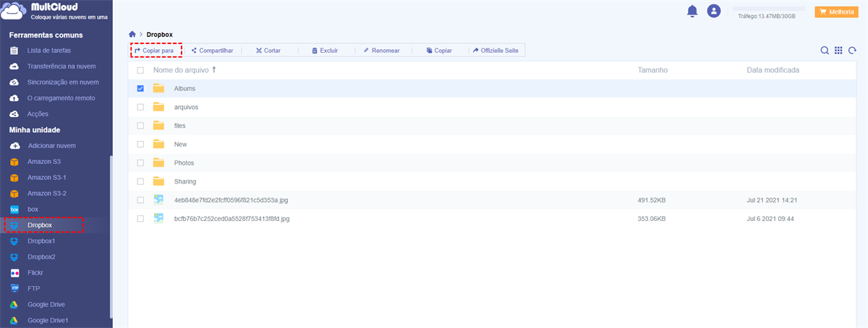Click the Ferramentas comuns section heading
The width and height of the screenshot is (868, 328).
pos(46,35)
